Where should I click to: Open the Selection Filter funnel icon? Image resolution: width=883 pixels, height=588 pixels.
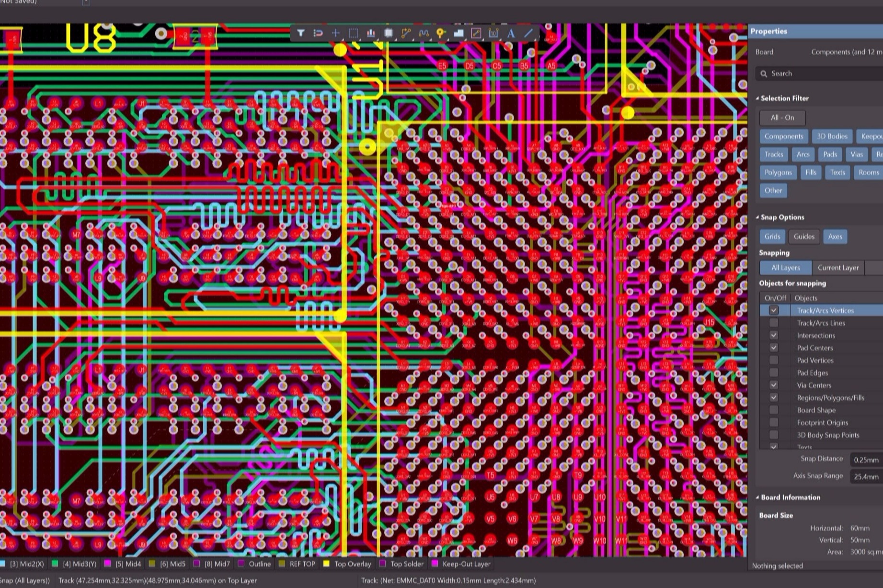click(x=300, y=33)
